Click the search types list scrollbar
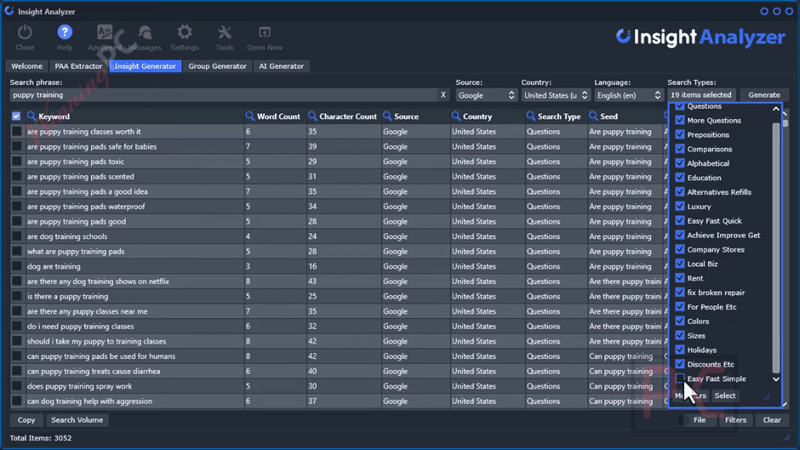Screen dimensions: 800x450 coord(776,247)
